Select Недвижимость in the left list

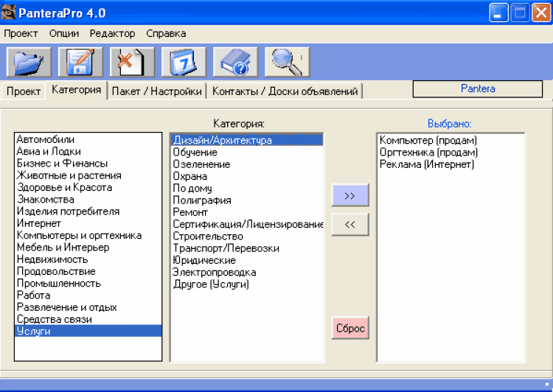(x=52, y=259)
